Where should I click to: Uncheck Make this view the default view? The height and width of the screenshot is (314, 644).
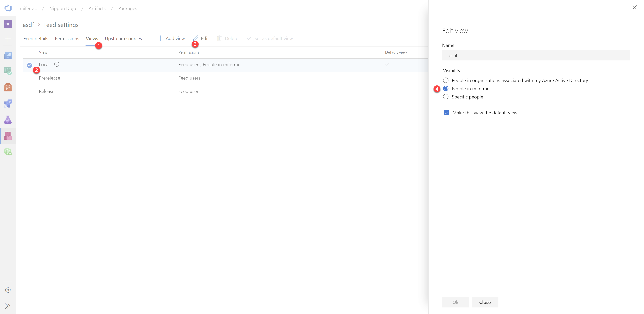pos(446,113)
